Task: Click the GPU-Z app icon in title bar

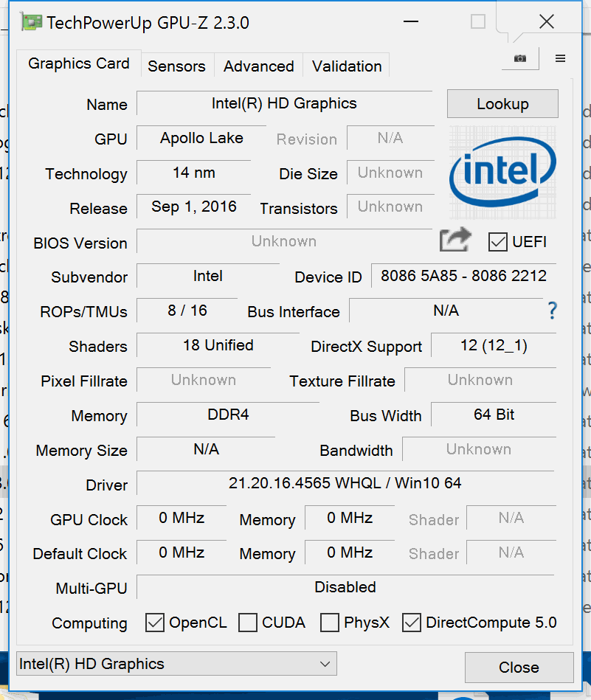Action: (x=31, y=22)
